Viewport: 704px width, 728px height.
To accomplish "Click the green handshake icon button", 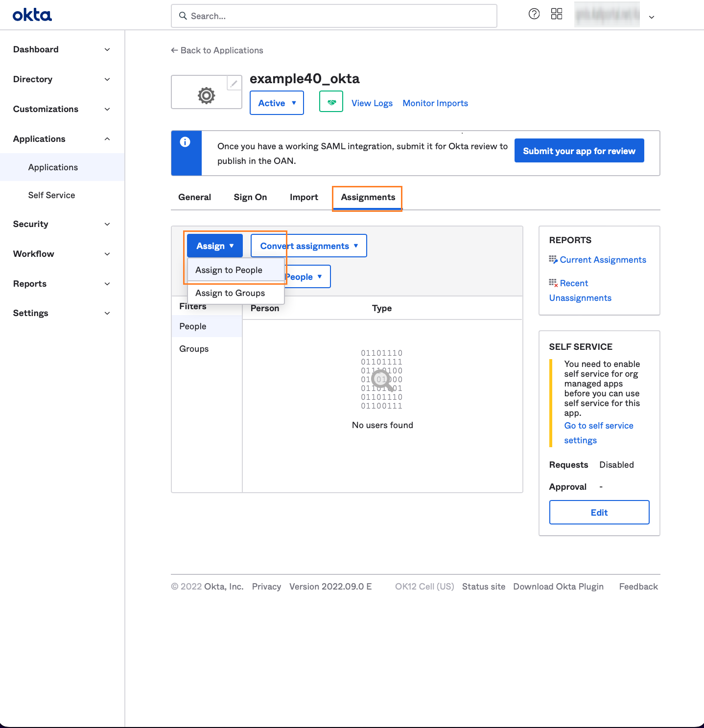I will (331, 102).
